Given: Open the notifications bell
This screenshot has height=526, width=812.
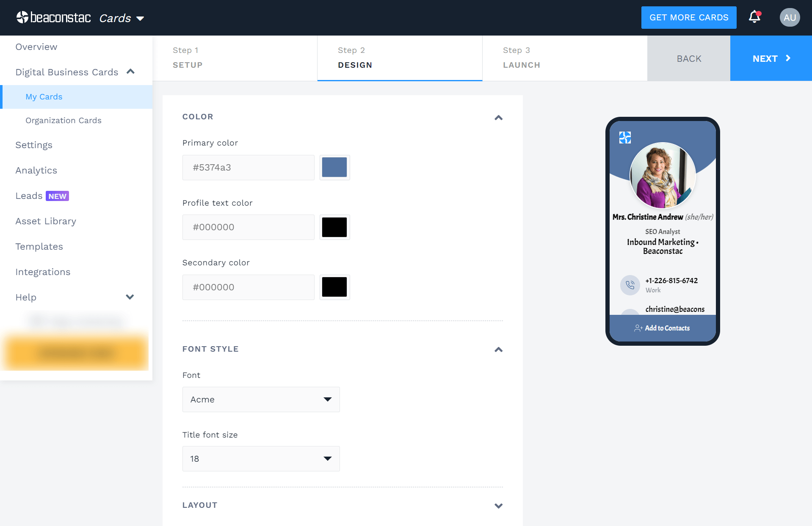Looking at the screenshot, I should coord(755,17).
